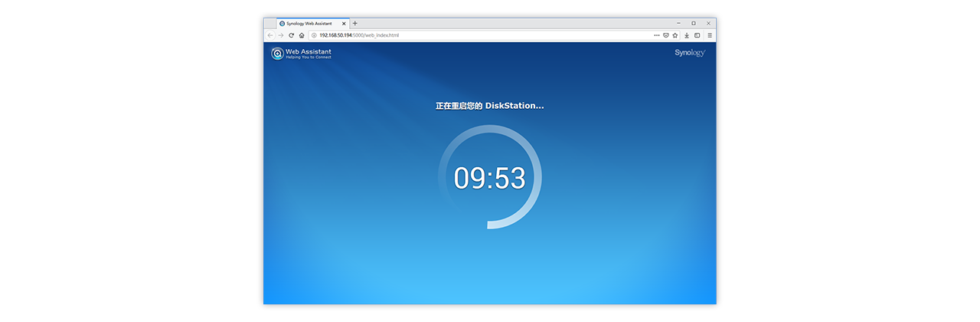Viewport: 980px width, 322px height.
Task: Open page actions three-dot menu
Action: pos(656,35)
